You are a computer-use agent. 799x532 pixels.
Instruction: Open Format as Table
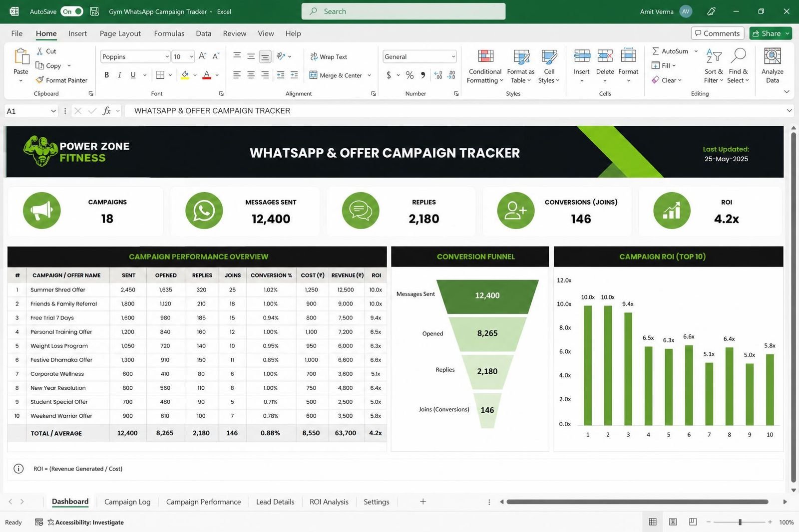[521, 66]
